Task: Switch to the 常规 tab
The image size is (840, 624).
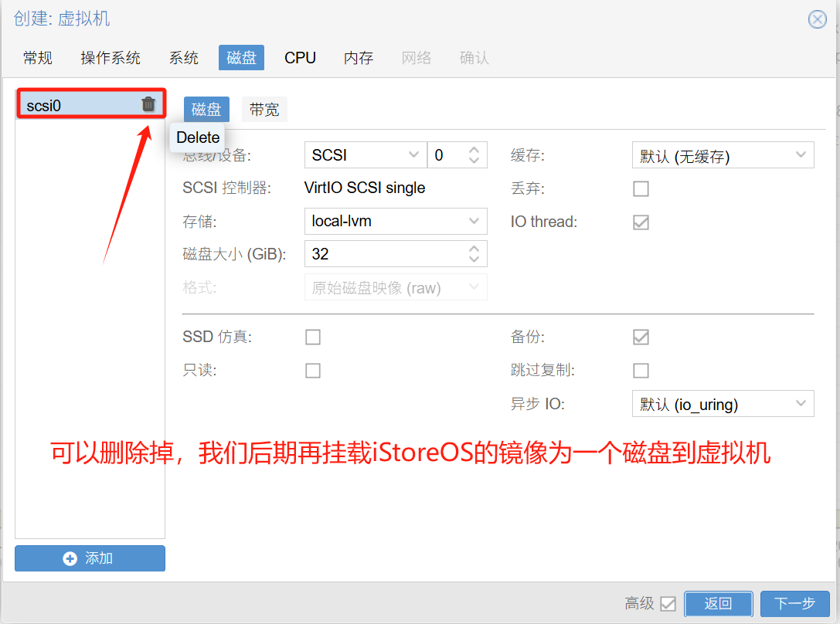Action: pos(37,57)
